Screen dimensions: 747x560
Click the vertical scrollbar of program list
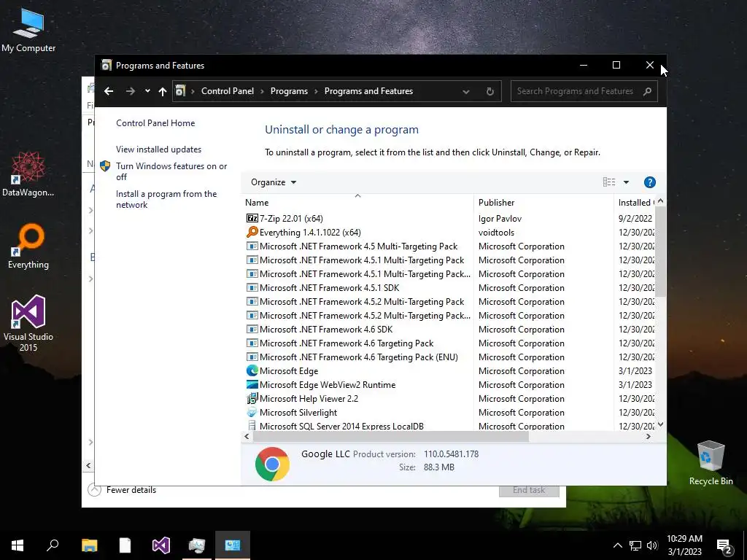[x=660, y=252]
